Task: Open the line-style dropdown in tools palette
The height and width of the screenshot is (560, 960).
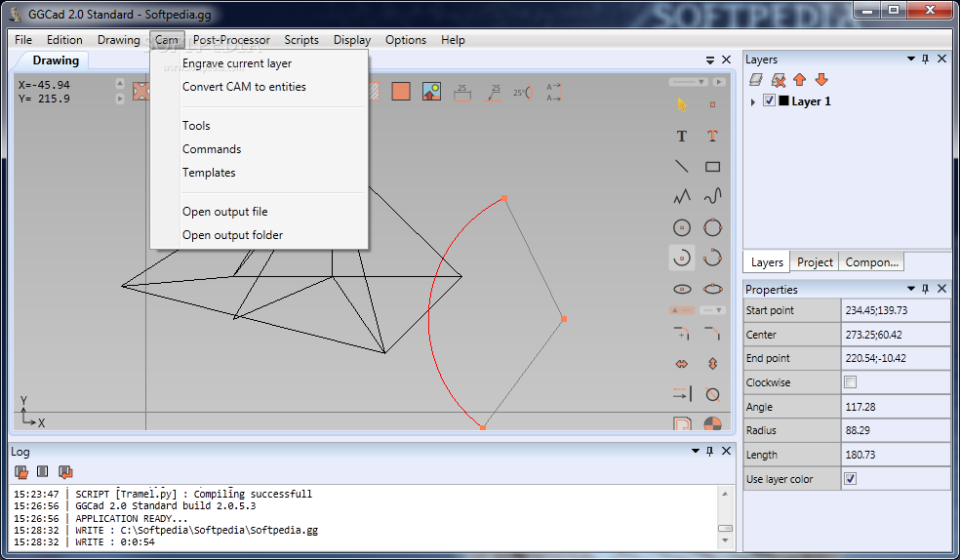Action: (x=712, y=310)
